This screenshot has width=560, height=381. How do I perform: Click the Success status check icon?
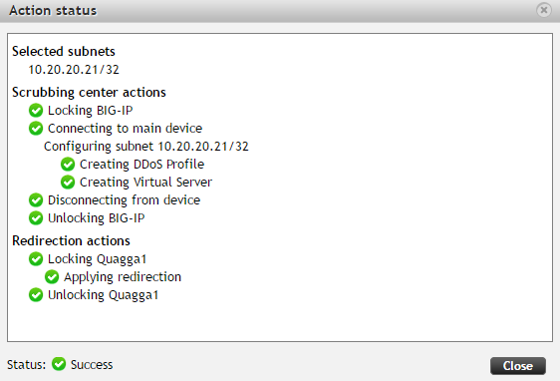59,364
